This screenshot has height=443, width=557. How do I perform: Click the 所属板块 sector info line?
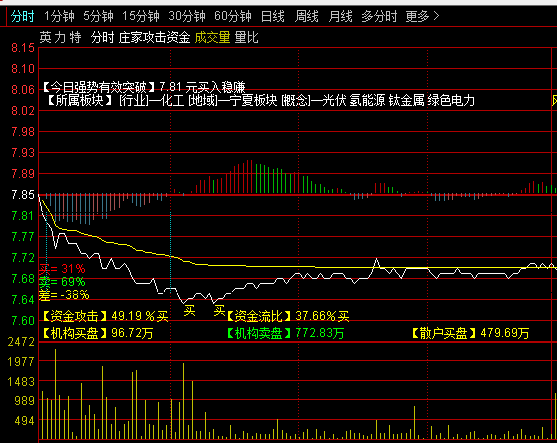(260, 101)
